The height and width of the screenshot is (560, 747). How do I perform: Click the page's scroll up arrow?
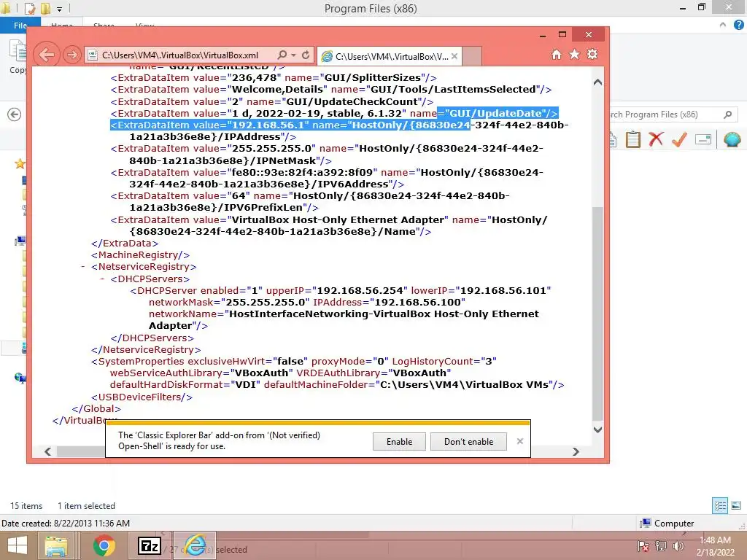pos(598,82)
